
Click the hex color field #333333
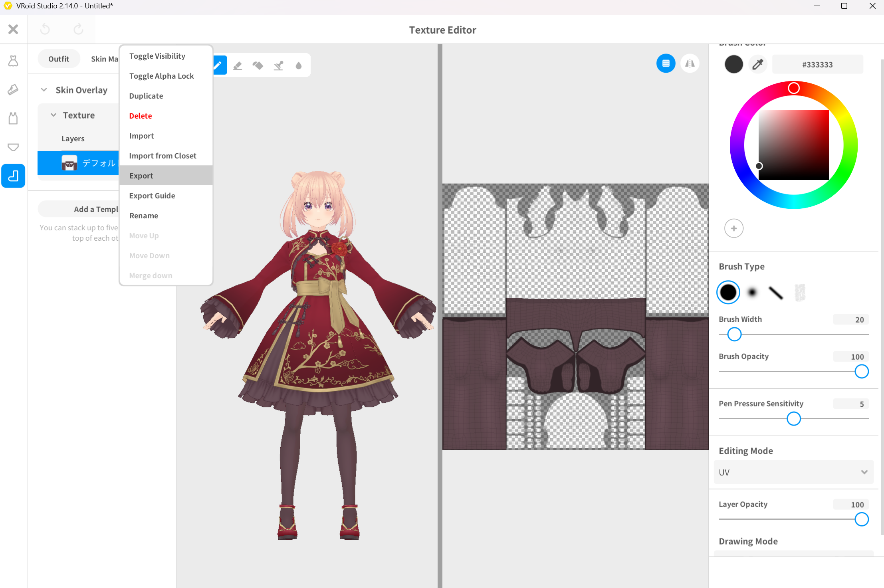tap(817, 64)
